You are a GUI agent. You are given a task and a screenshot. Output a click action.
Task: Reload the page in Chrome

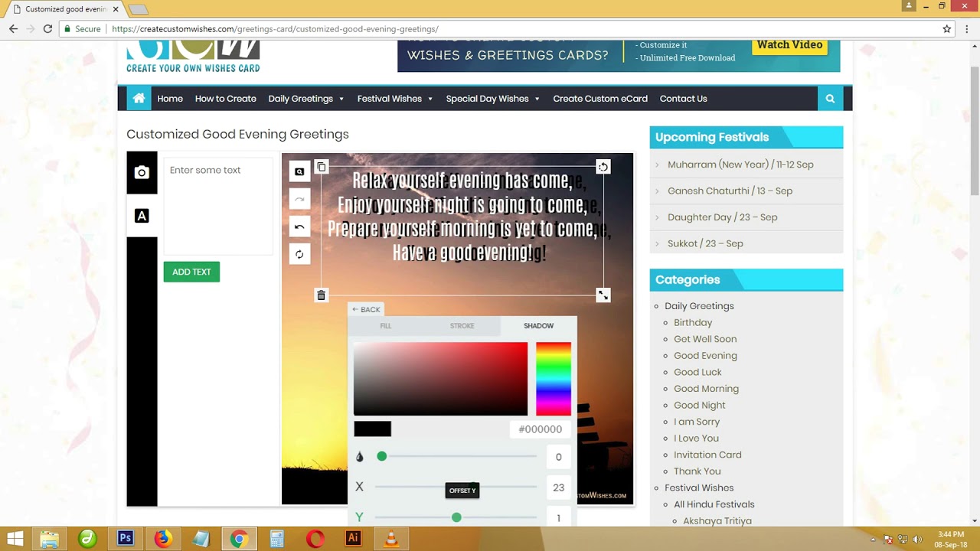47,29
